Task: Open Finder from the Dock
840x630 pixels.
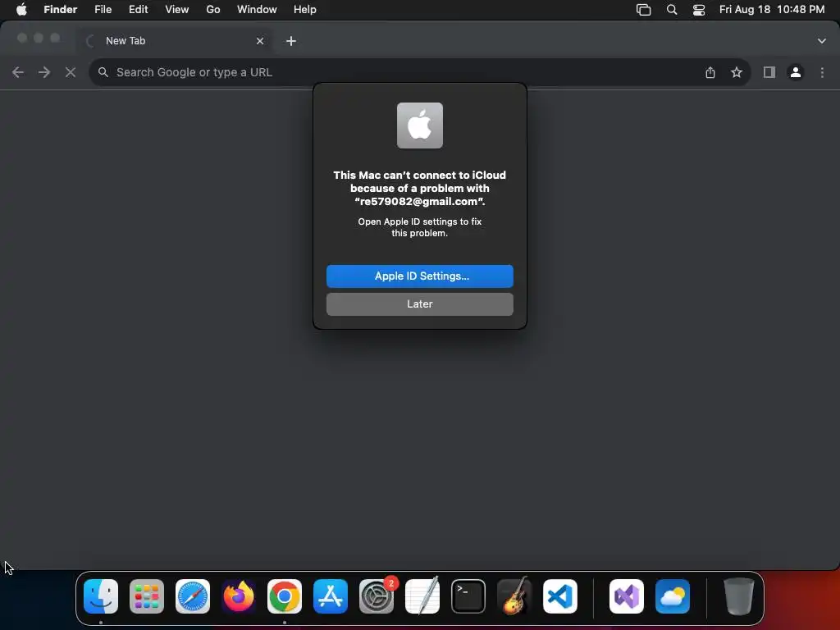Action: pyautogui.click(x=101, y=596)
